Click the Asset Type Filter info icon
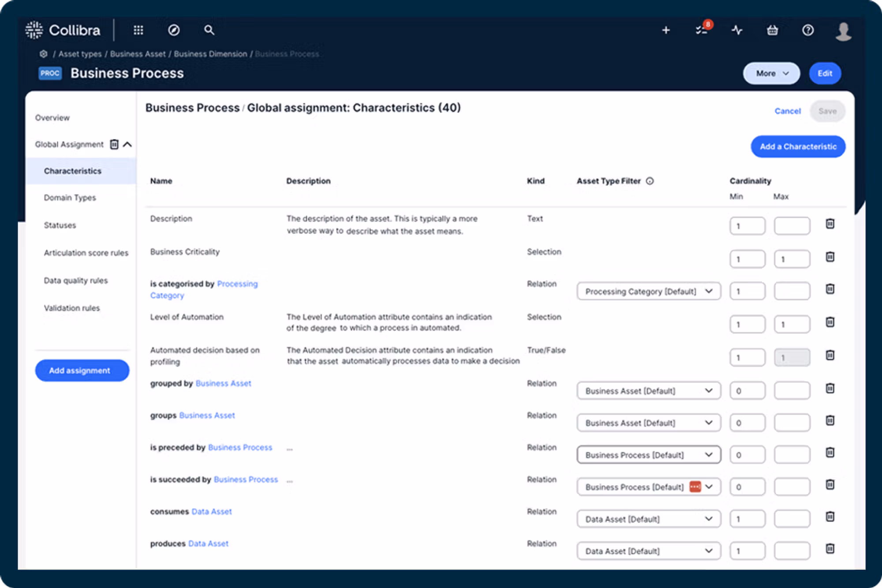 (x=650, y=181)
